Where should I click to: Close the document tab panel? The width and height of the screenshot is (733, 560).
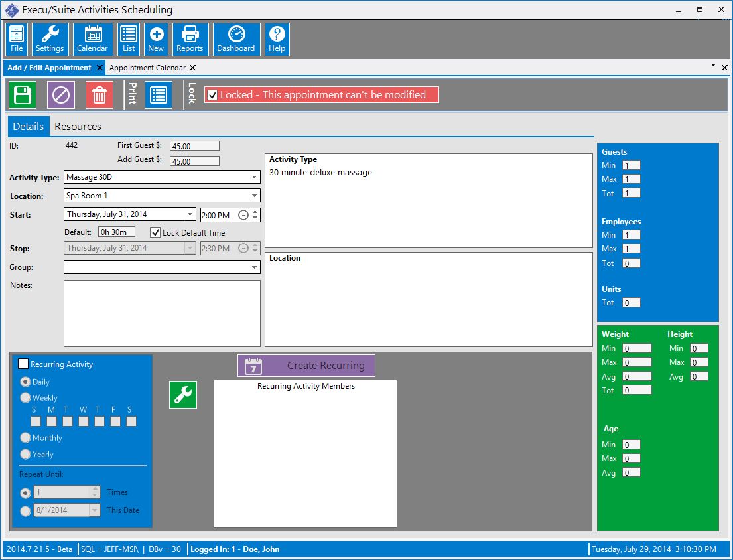pos(724,68)
